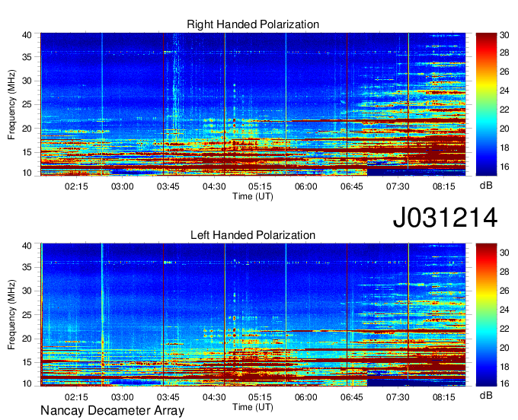Click the '22' value on the bottom colorbar

pos(504,329)
